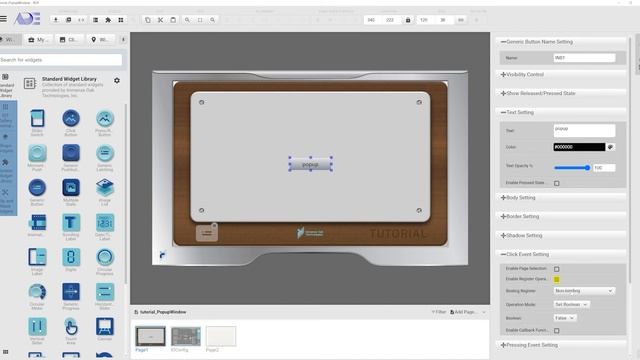640x360 pixels.
Task: Click the zoom out magnifier icon
Action: [x=213, y=20]
